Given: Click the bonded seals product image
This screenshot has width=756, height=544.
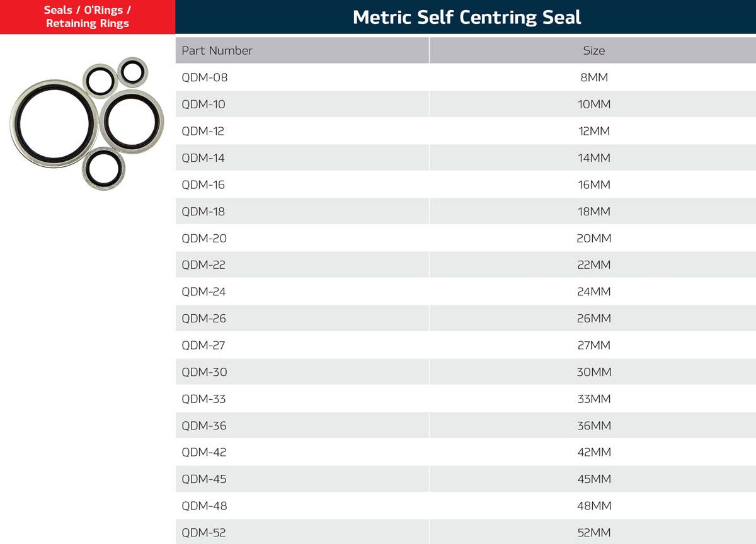Looking at the screenshot, I should [x=87, y=124].
